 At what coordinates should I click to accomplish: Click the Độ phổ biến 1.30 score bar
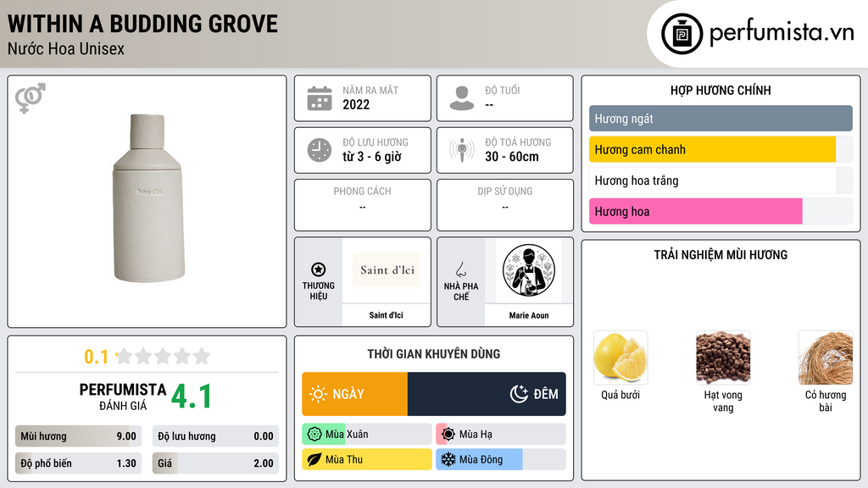(79, 463)
